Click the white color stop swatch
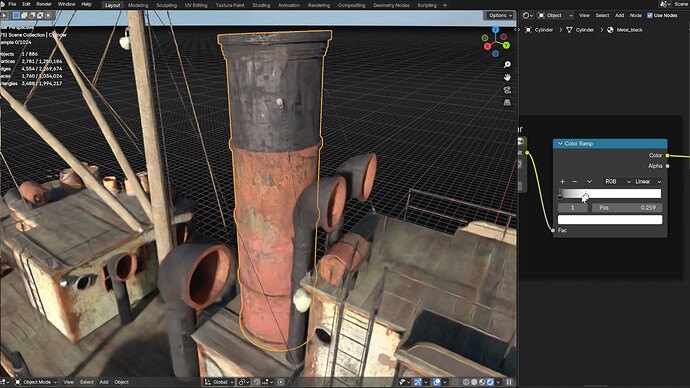 coord(610,220)
